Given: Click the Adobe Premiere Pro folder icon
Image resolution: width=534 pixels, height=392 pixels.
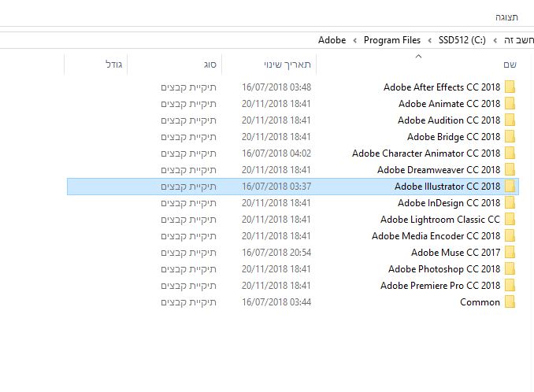Looking at the screenshot, I should click(510, 286).
